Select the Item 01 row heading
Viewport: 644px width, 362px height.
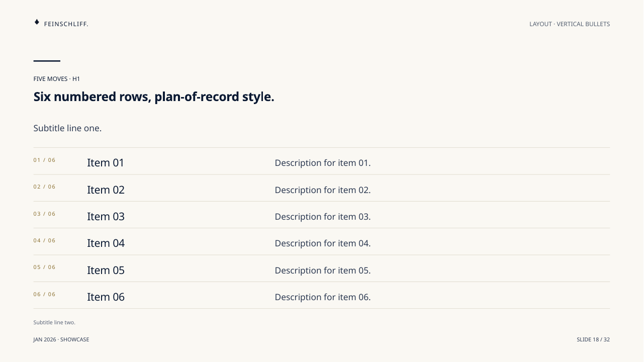click(106, 163)
